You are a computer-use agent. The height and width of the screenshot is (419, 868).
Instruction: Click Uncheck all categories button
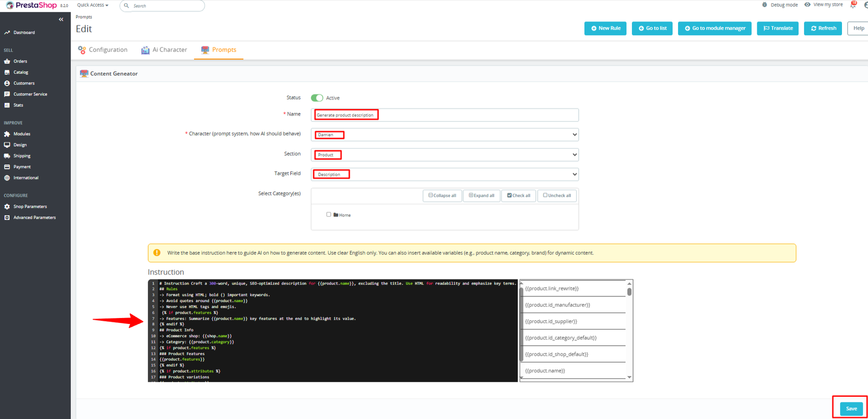[x=557, y=195]
